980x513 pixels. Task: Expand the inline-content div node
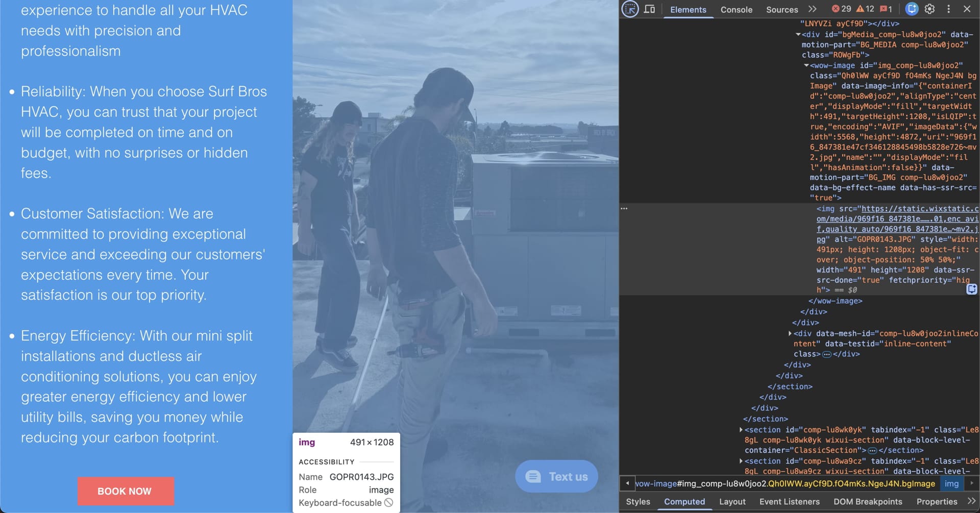pos(790,333)
